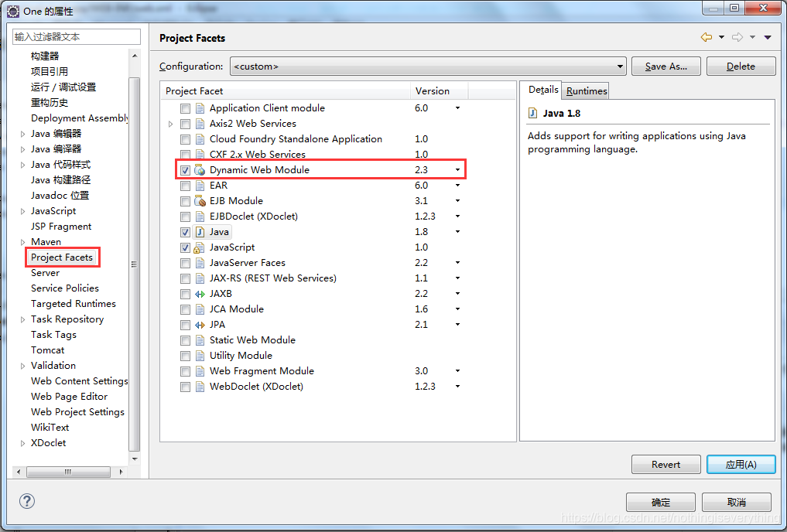Click the Project Facet column header
The image size is (787, 532).
pos(286,90)
